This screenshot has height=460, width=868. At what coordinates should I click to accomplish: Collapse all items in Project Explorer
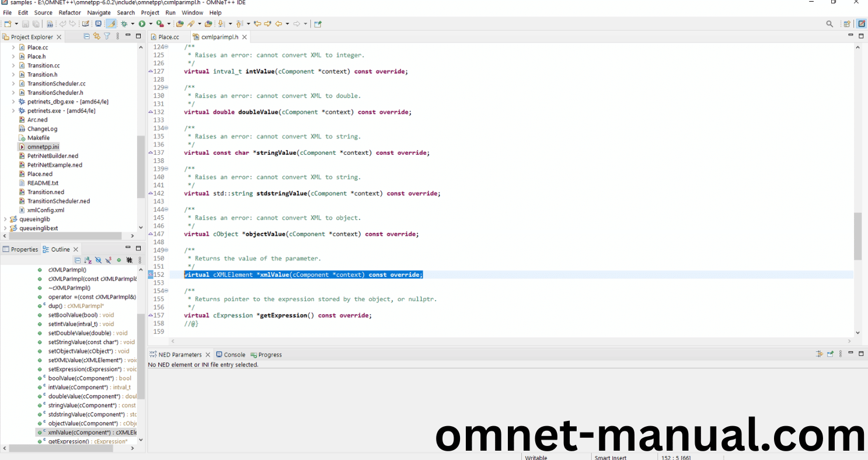tap(87, 36)
